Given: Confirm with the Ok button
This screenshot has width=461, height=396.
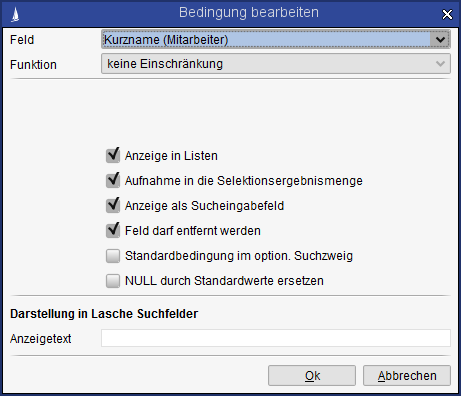Looking at the screenshot, I should tap(312, 376).
